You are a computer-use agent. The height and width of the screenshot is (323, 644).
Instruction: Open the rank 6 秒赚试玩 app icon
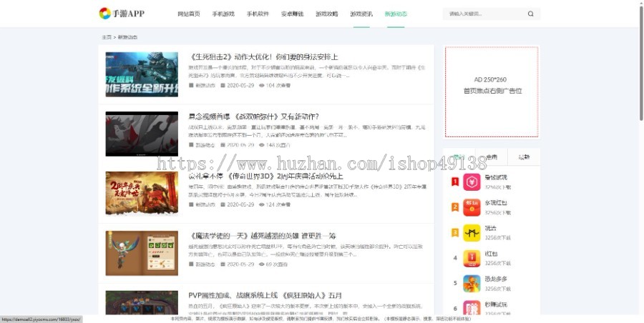[x=472, y=308]
